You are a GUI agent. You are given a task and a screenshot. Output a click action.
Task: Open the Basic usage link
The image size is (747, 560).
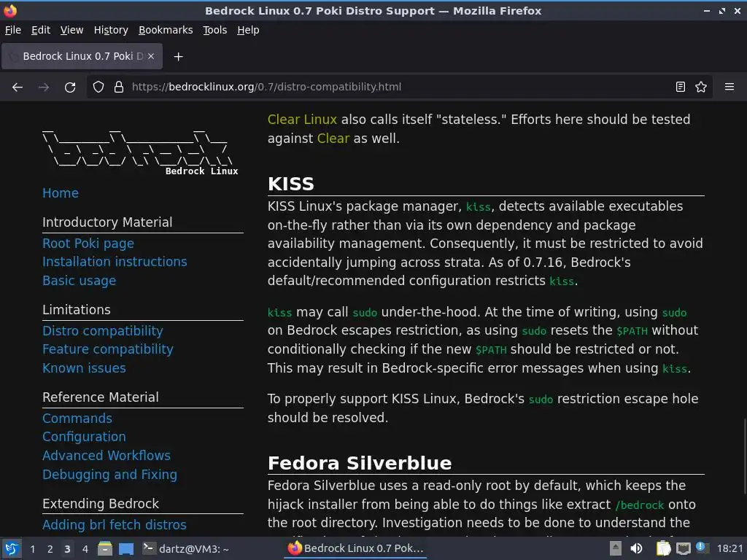79,281
